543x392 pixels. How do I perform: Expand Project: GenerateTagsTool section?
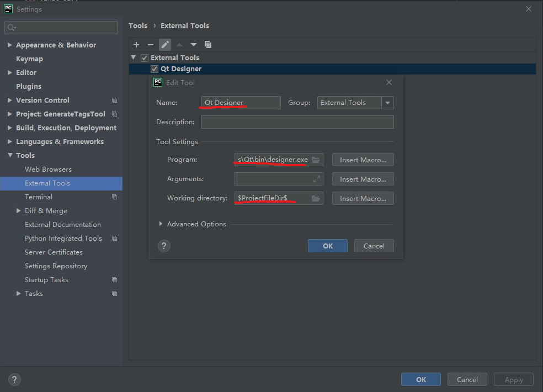coord(10,114)
